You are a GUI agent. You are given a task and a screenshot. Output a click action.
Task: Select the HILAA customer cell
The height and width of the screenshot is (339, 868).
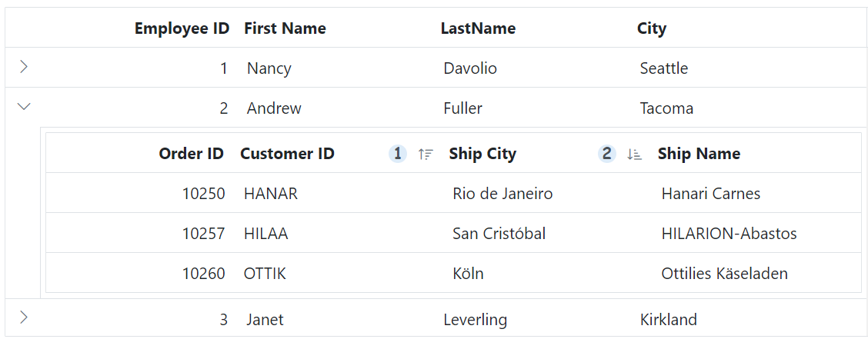point(265,234)
